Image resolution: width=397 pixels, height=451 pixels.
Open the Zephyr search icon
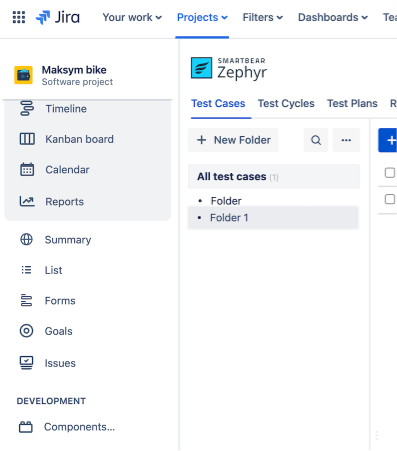(x=316, y=140)
